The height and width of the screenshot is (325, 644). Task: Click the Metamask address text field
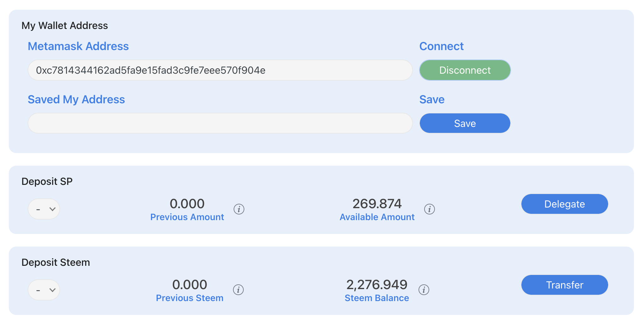(220, 70)
